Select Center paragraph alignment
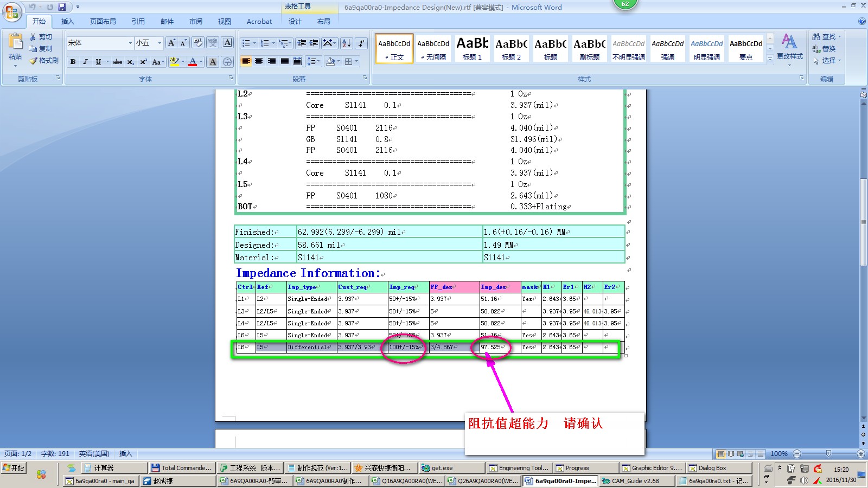Viewport: 868px width, 488px height. click(x=259, y=61)
